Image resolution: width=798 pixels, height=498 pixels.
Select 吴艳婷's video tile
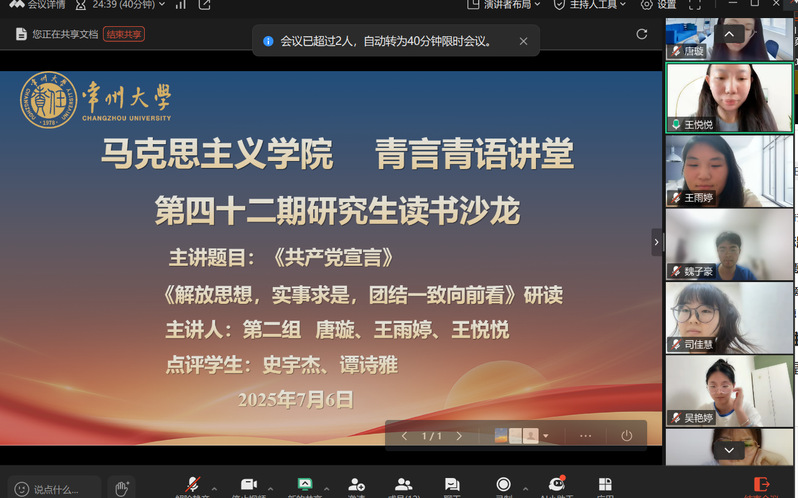729,391
